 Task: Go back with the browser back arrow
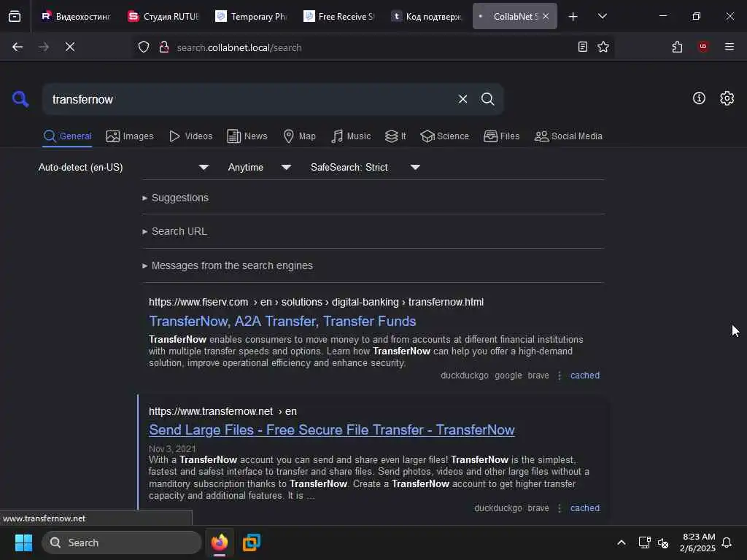click(x=18, y=47)
